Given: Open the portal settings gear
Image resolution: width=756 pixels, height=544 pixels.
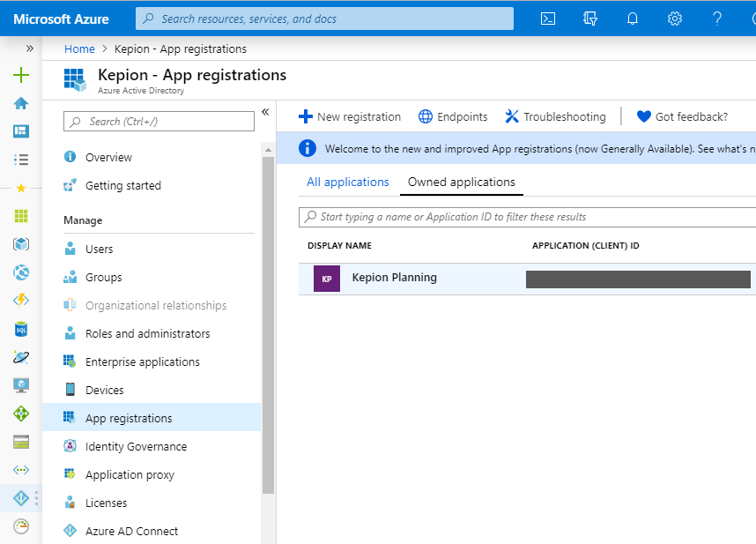Looking at the screenshot, I should [x=674, y=18].
